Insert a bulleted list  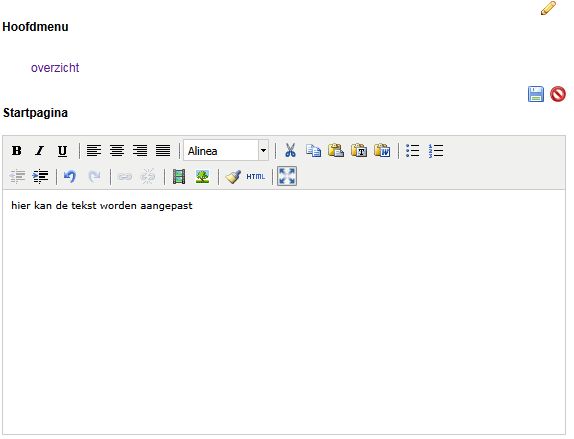413,150
